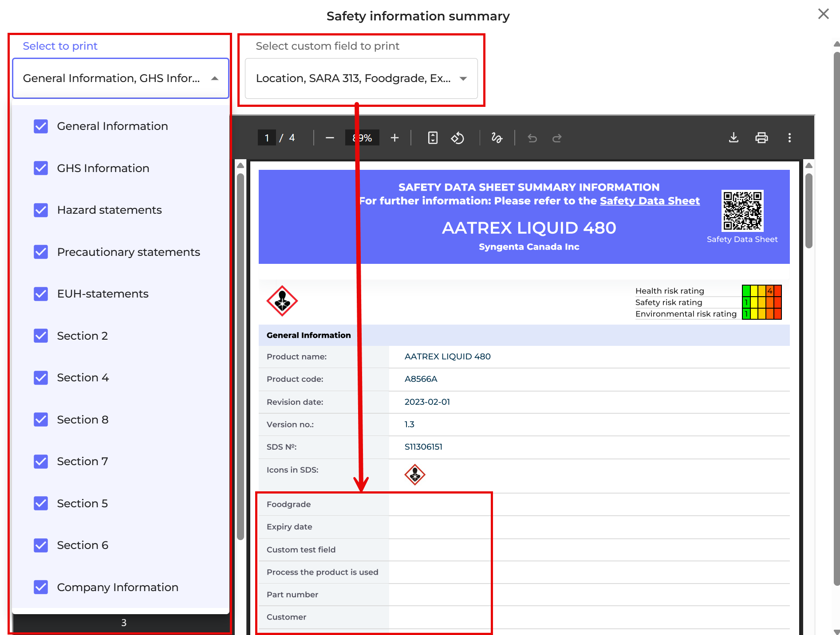The image size is (840, 635).
Task: Click the QR code for Safety Data Sheet
Action: [742, 211]
